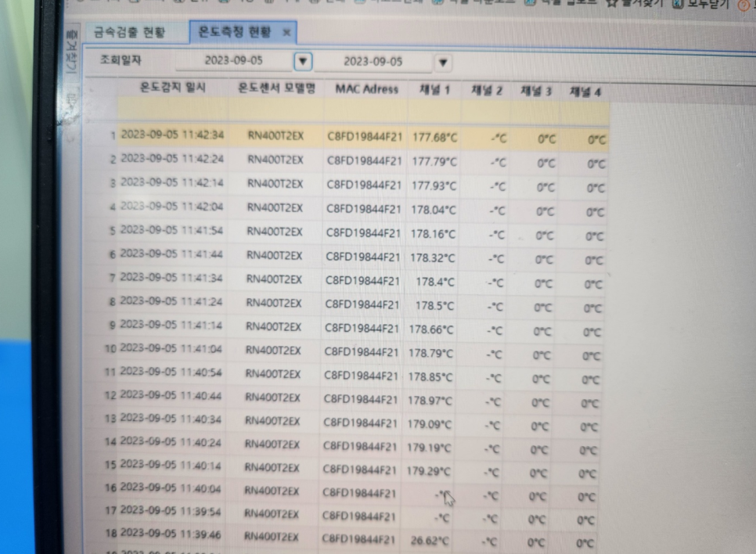Click the 178.5°C channel 1 value

click(x=434, y=306)
